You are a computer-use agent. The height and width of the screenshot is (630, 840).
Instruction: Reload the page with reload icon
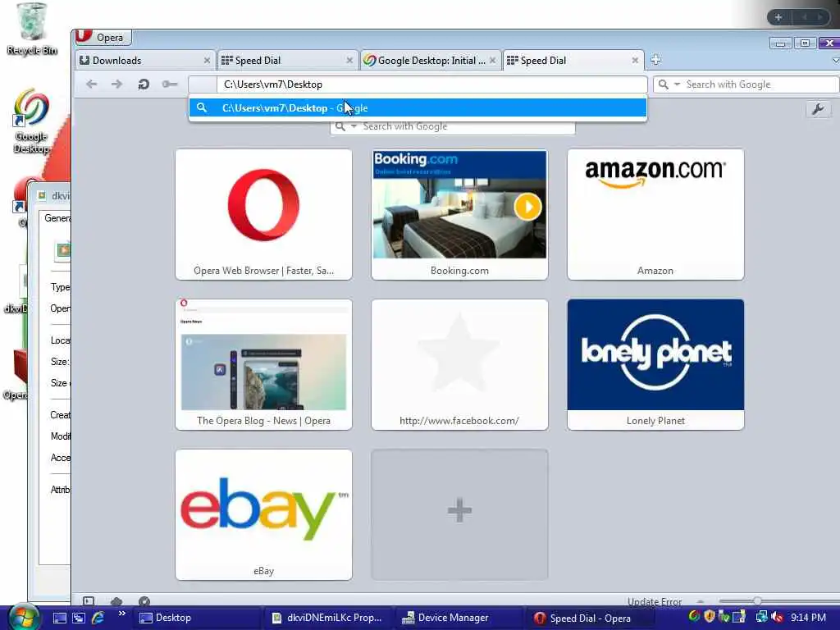[x=143, y=84]
